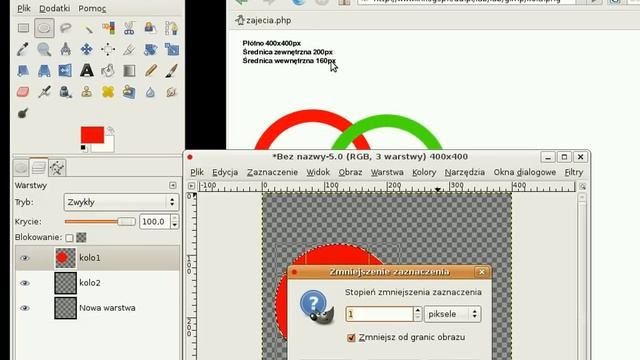This screenshot has width=640, height=360.
Task: Select the Pencil tool
Action: (151, 71)
